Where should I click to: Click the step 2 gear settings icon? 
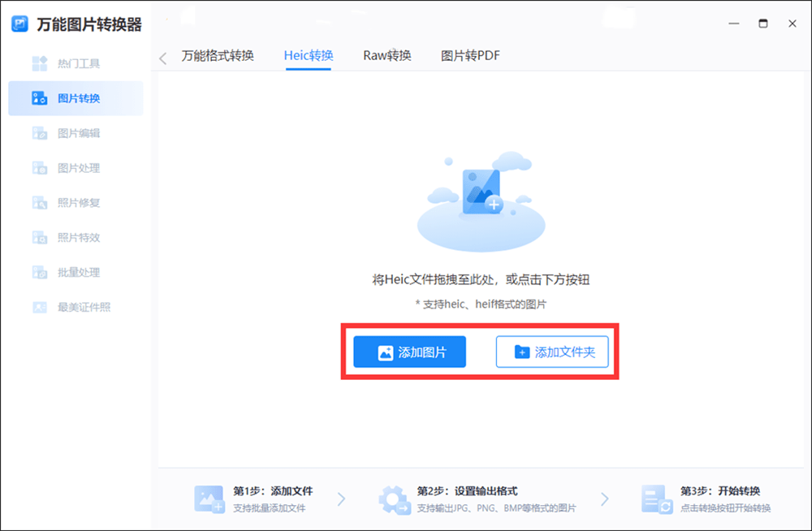pos(394,500)
